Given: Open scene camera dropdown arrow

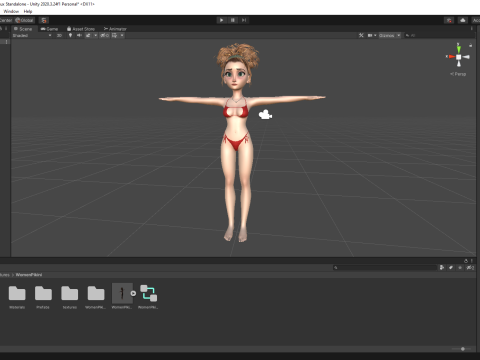Looking at the screenshot, I should pos(375,35).
